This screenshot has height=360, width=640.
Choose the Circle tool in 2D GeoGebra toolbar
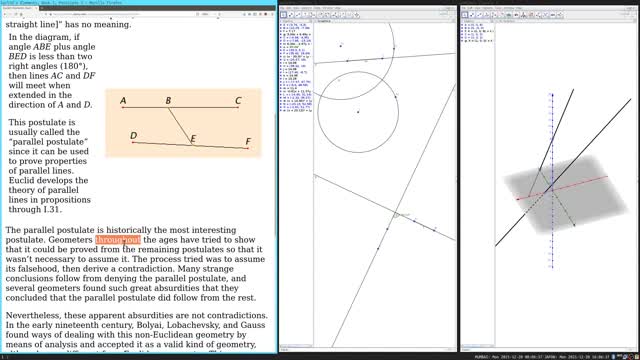click(x=320, y=15)
